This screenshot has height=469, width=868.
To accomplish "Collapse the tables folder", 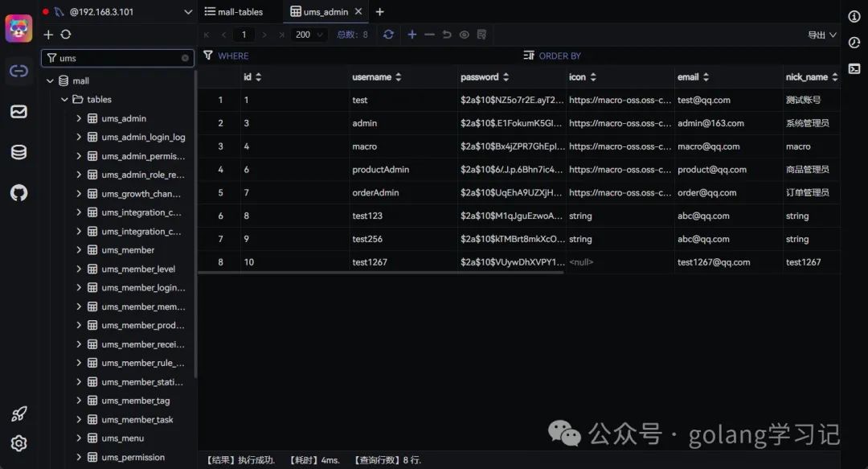I will click(x=64, y=99).
